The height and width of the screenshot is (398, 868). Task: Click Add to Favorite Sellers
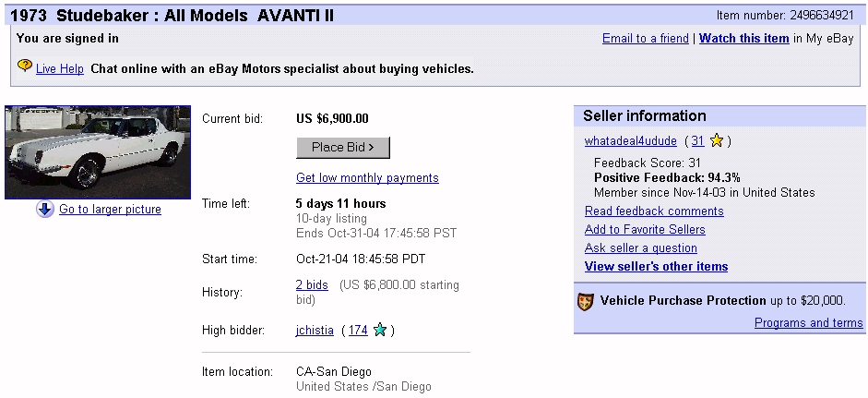645,230
